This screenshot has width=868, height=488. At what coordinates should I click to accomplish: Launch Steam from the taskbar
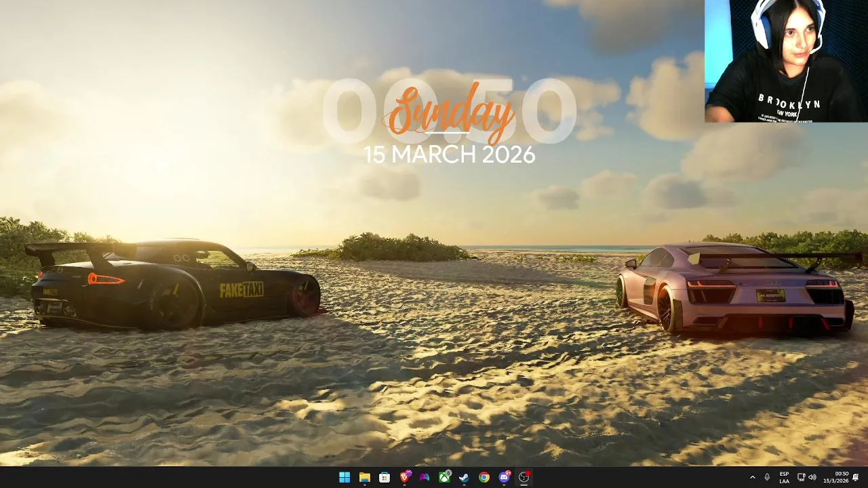click(x=464, y=477)
